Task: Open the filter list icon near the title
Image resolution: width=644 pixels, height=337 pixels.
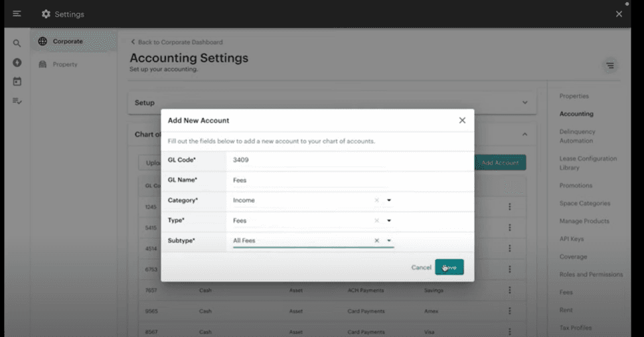Action: click(610, 65)
